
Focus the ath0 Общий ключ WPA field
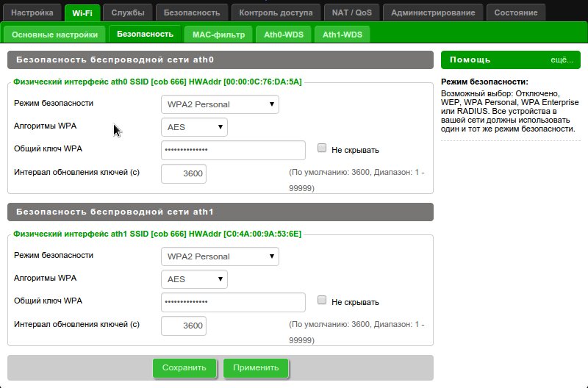click(x=233, y=151)
